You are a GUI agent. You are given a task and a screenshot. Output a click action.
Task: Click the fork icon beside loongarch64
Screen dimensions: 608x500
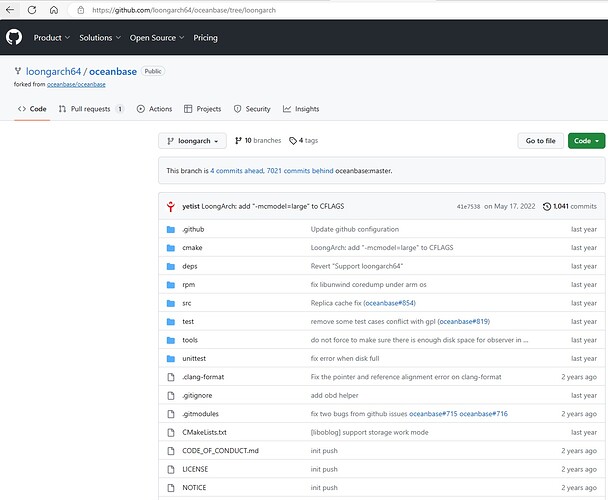point(18,71)
